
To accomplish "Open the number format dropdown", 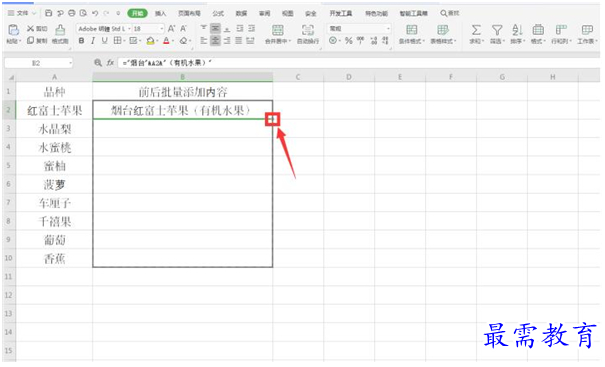I will click(388, 29).
